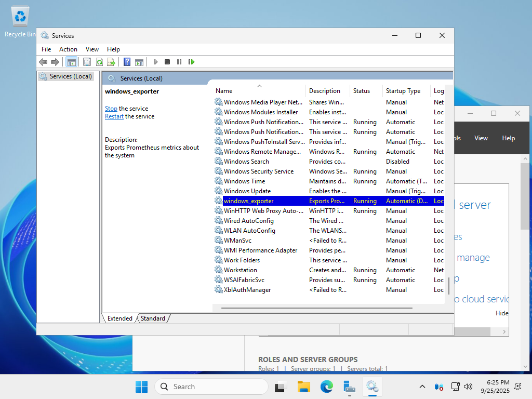Click the Stop the service link
The image size is (532, 399).
tap(111, 109)
